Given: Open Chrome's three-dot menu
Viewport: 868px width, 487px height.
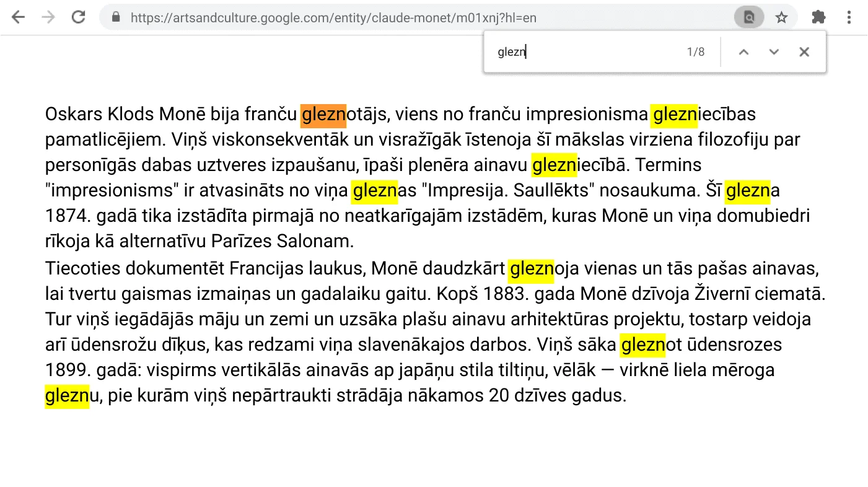Looking at the screenshot, I should coord(849,17).
